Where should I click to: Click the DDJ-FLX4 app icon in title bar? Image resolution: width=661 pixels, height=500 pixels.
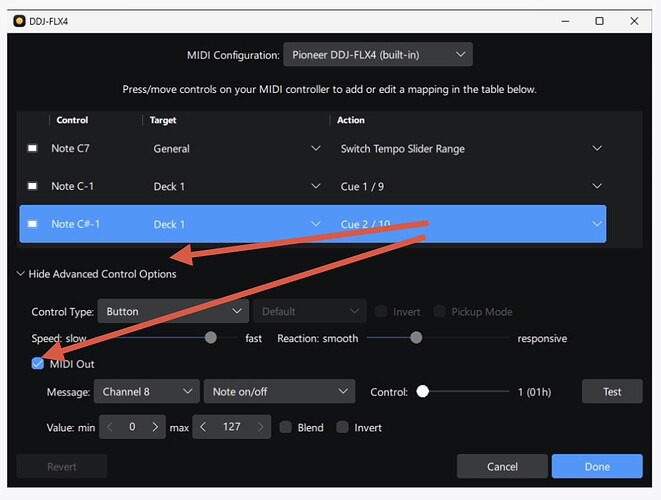pyautogui.click(x=19, y=21)
